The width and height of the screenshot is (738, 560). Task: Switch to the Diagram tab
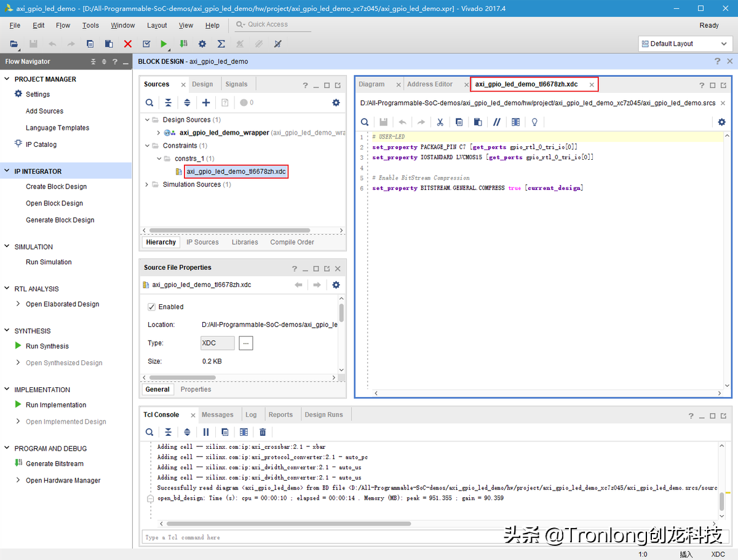click(371, 84)
